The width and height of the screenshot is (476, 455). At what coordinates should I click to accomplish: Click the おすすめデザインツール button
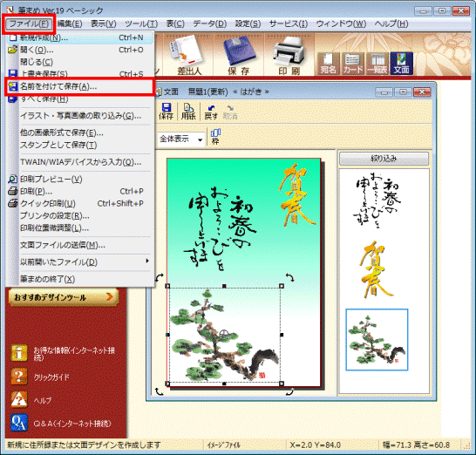point(63,297)
